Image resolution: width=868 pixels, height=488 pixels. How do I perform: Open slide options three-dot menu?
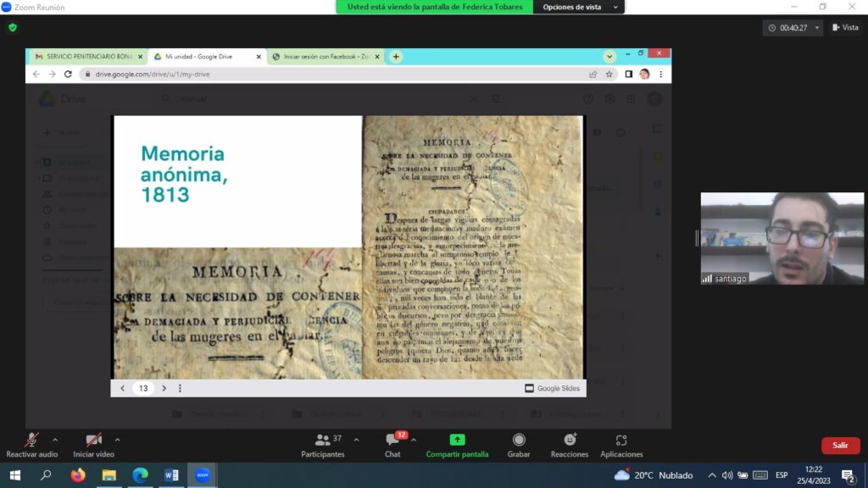click(180, 388)
